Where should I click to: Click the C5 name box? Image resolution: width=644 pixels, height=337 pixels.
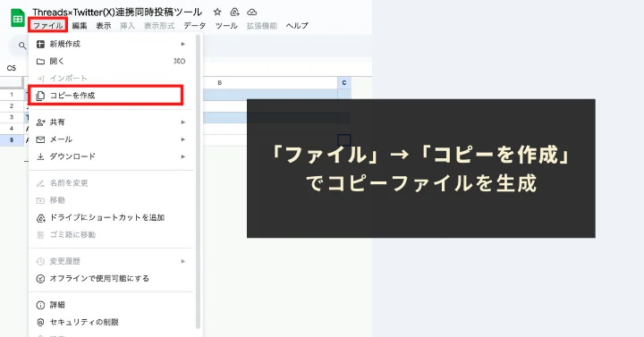click(x=12, y=68)
